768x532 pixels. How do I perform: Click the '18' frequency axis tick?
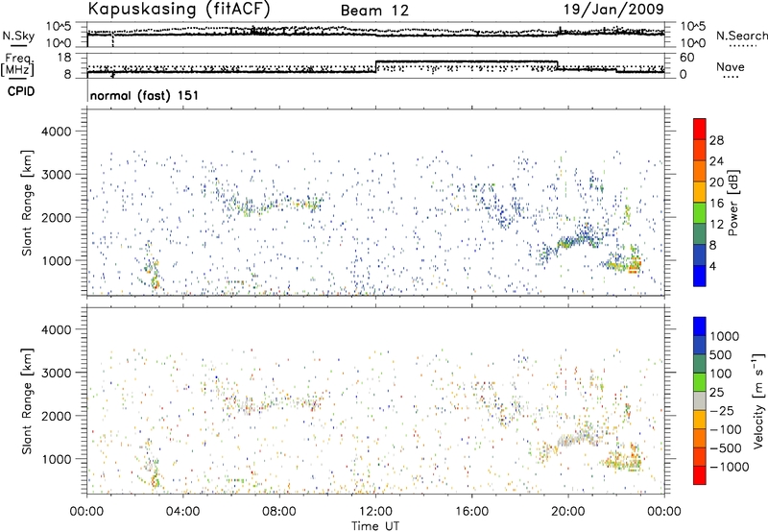coord(64,58)
